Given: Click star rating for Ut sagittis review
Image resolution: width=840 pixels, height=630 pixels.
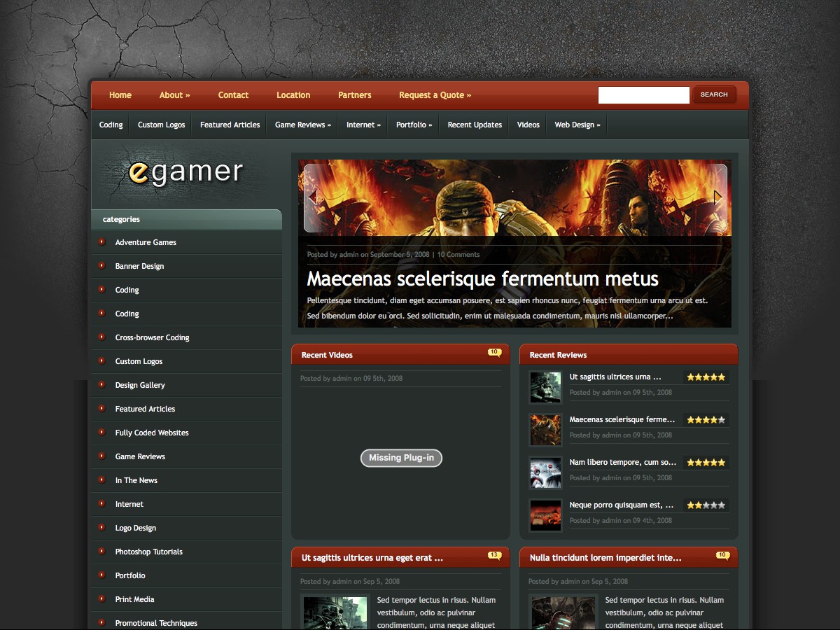Looking at the screenshot, I should (706, 377).
